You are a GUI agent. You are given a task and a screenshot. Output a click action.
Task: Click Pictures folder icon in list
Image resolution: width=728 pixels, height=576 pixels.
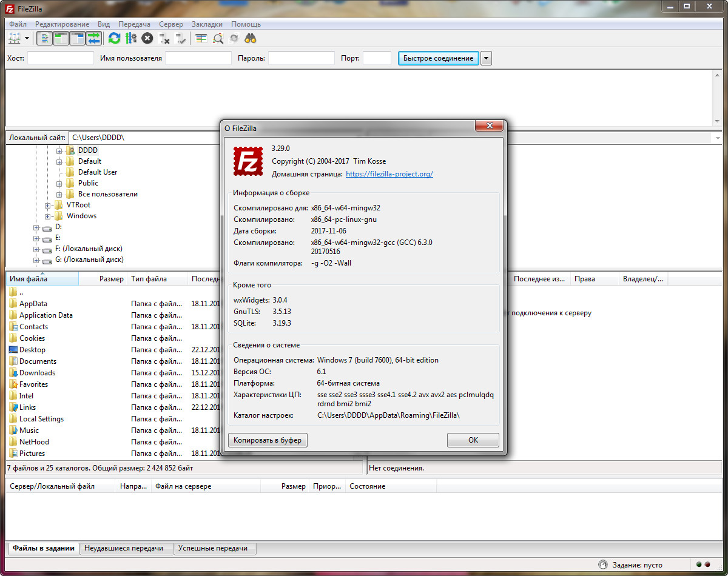click(13, 454)
